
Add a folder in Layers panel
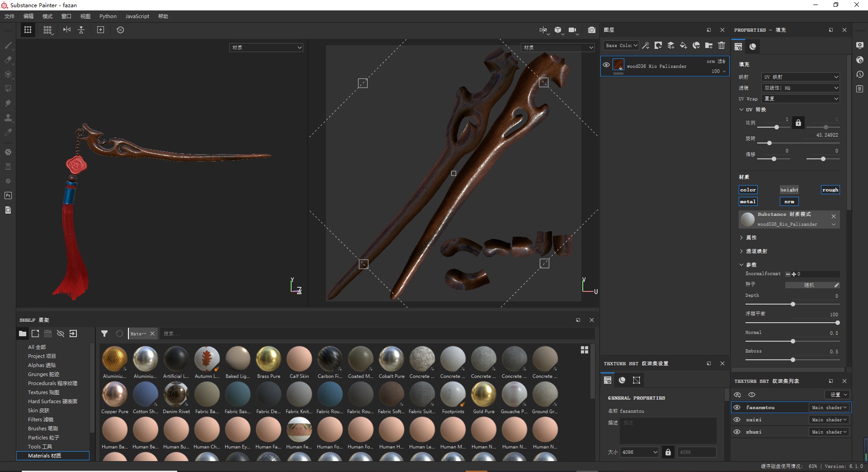[x=709, y=45]
